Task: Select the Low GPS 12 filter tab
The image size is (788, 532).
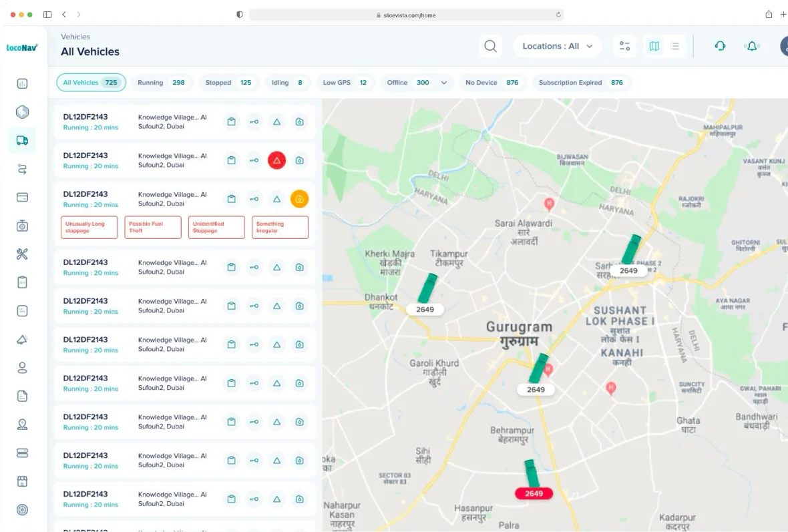Action: (345, 83)
